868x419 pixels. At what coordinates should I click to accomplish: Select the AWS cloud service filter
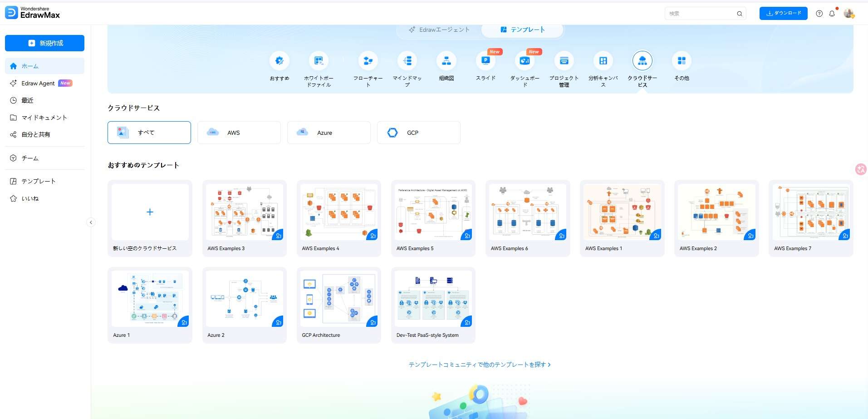(239, 132)
